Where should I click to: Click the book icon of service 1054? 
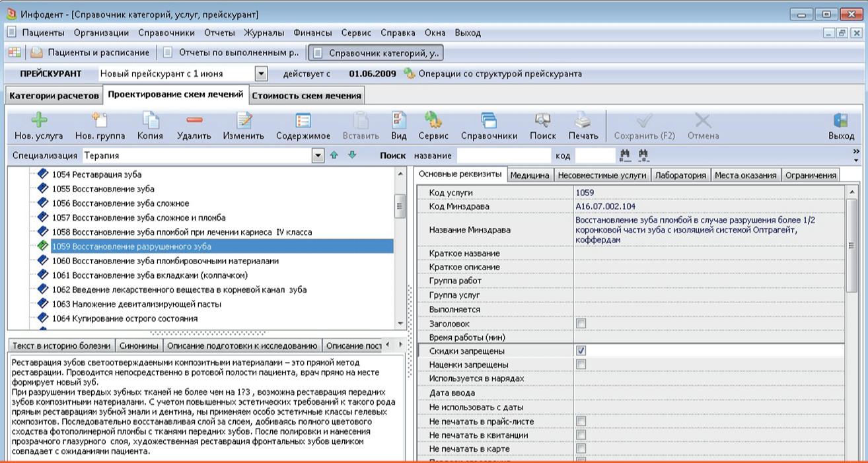[x=44, y=174]
